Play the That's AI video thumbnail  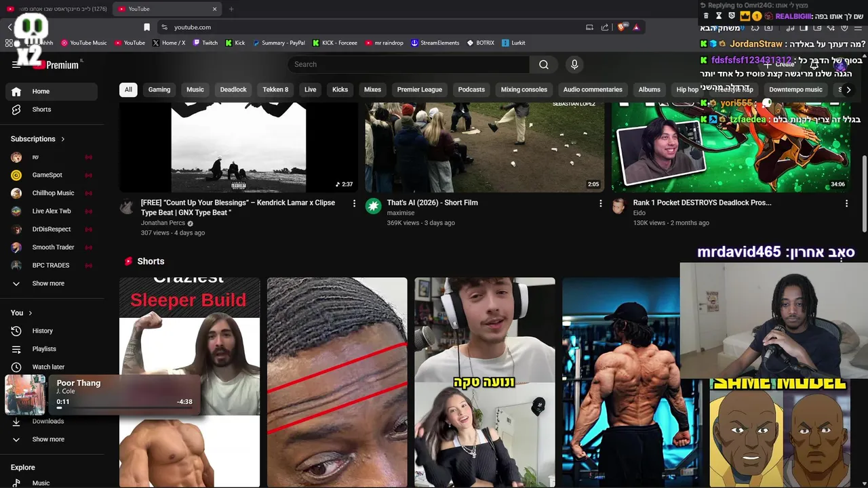(x=484, y=148)
